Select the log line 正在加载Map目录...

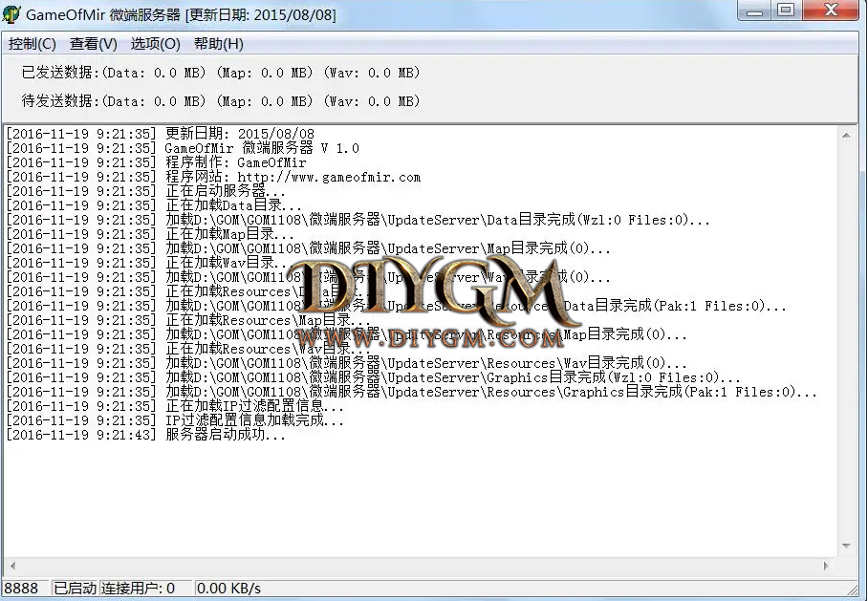tap(149, 235)
